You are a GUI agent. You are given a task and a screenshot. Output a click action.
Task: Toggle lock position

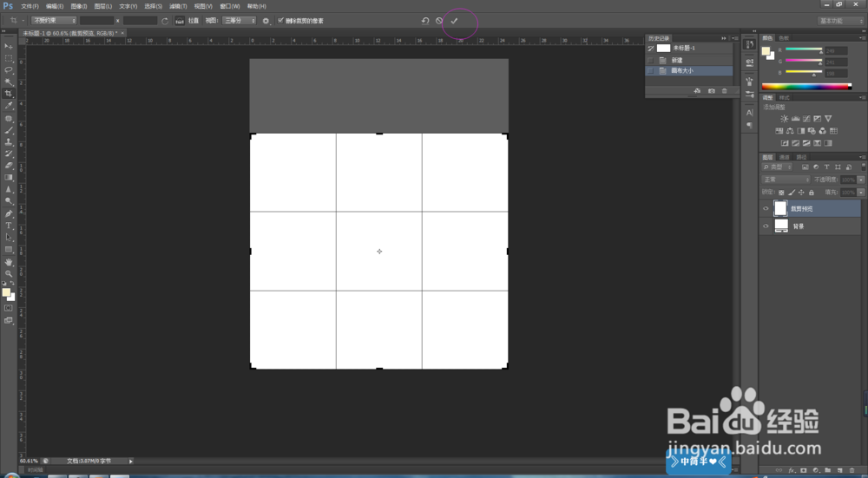tap(801, 193)
